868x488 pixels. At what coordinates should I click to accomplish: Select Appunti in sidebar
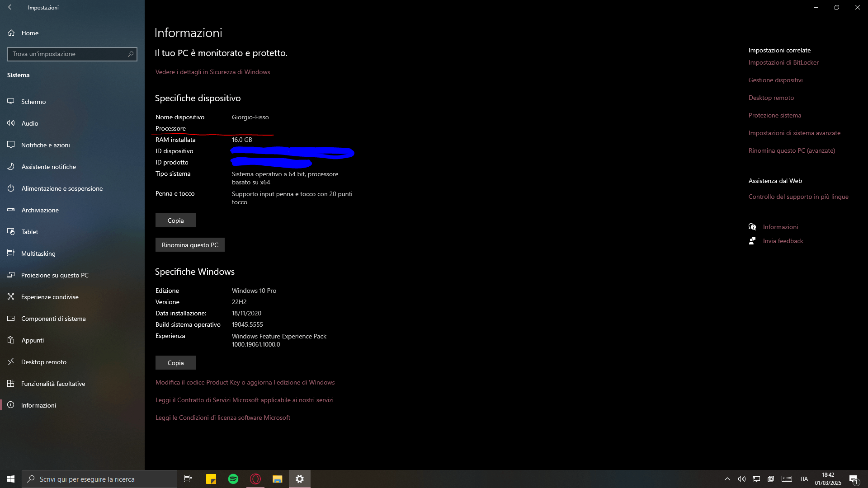pos(33,340)
